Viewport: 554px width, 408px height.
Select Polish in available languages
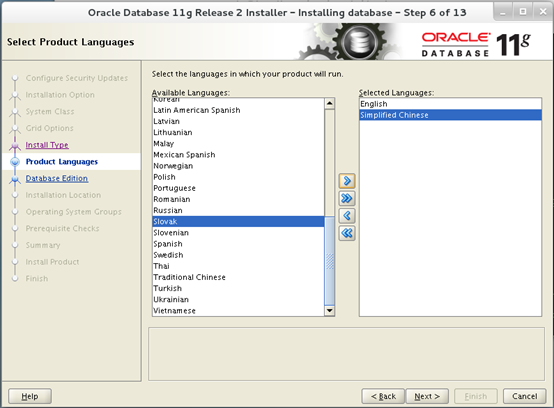(x=238, y=177)
